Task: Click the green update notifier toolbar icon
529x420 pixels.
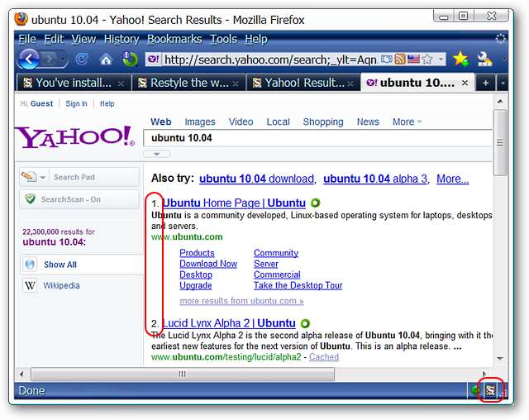Action: coord(130,59)
